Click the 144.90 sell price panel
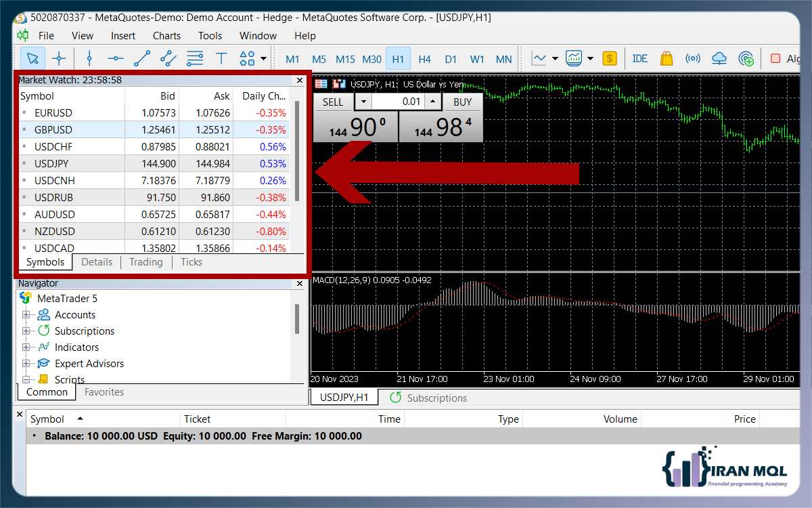The width and height of the screenshot is (812, 508). pos(356,127)
